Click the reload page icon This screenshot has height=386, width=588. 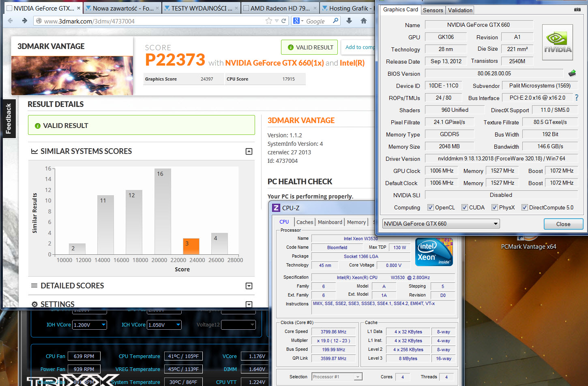click(x=284, y=21)
